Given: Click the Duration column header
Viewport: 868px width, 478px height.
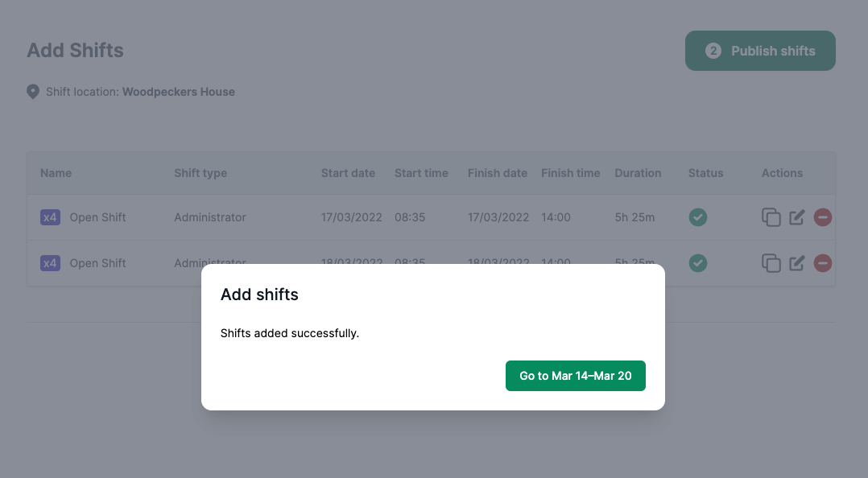Looking at the screenshot, I should click(638, 173).
